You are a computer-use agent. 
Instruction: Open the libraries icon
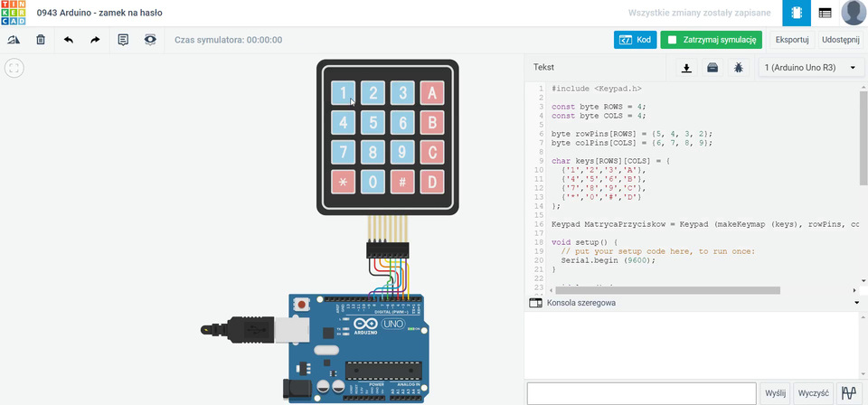[712, 68]
